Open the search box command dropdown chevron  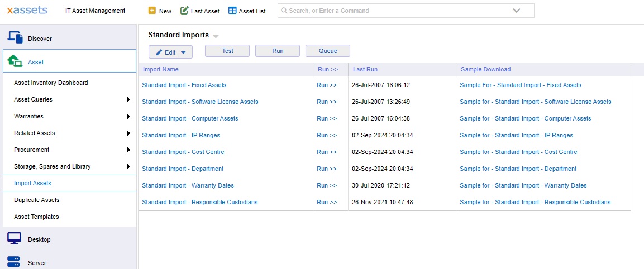tap(517, 11)
